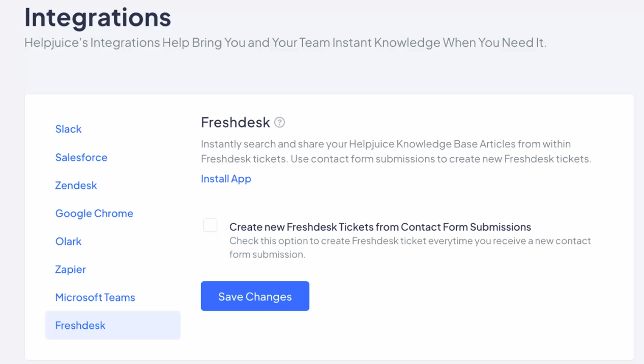Click the Integrations page heading
The height and width of the screenshot is (364, 644).
pos(98,17)
